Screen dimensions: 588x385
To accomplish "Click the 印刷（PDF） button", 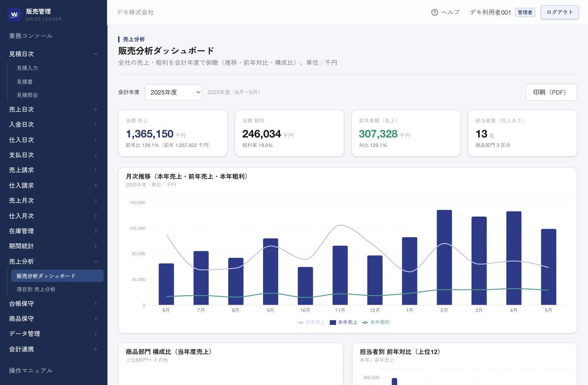I will coord(551,92).
